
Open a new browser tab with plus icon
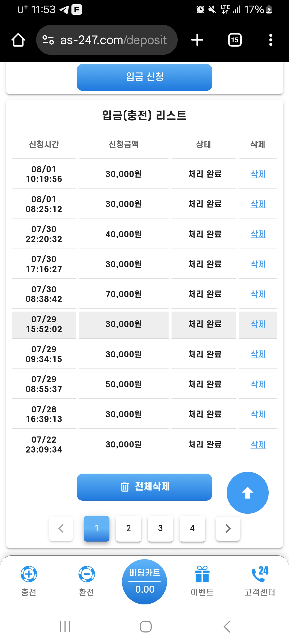(x=197, y=40)
